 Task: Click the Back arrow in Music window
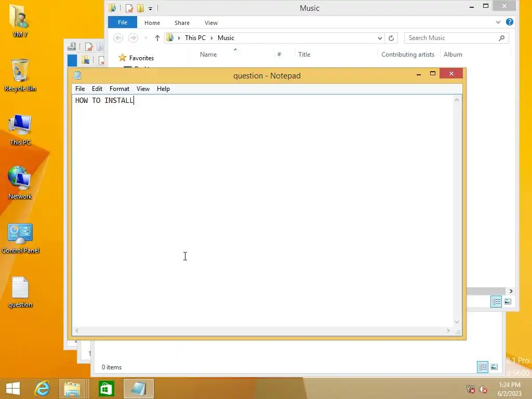(118, 37)
